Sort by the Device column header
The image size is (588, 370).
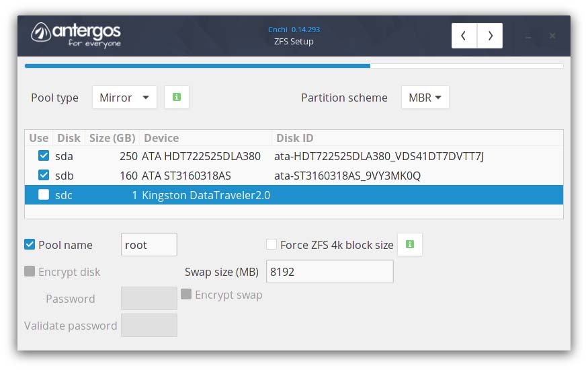(x=161, y=138)
